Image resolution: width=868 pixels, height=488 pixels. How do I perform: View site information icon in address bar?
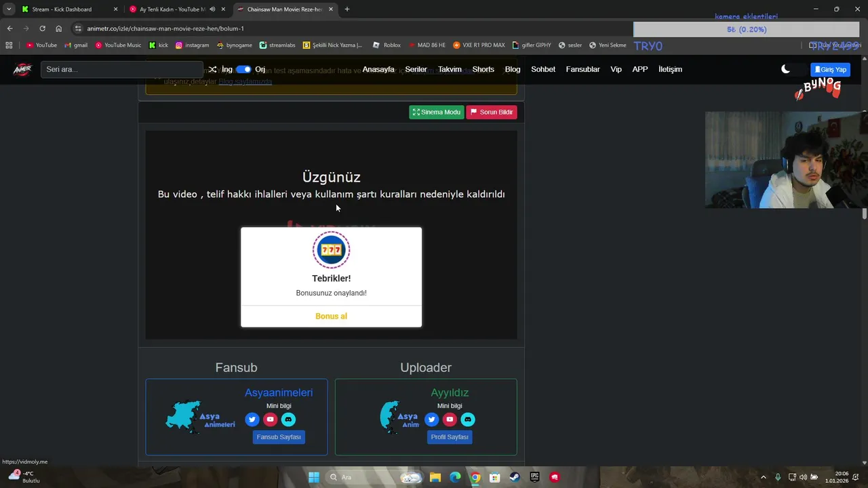point(78,28)
